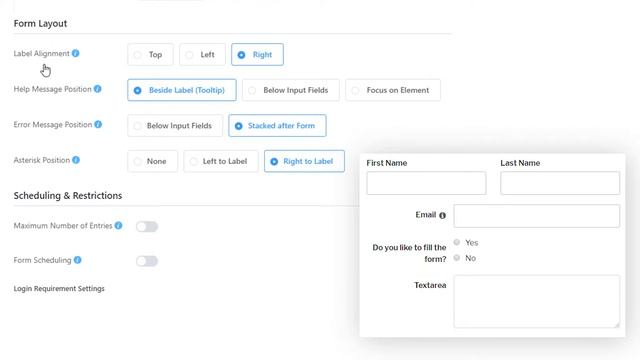Click the 'Do you like to fill the form?' label

coord(409,253)
